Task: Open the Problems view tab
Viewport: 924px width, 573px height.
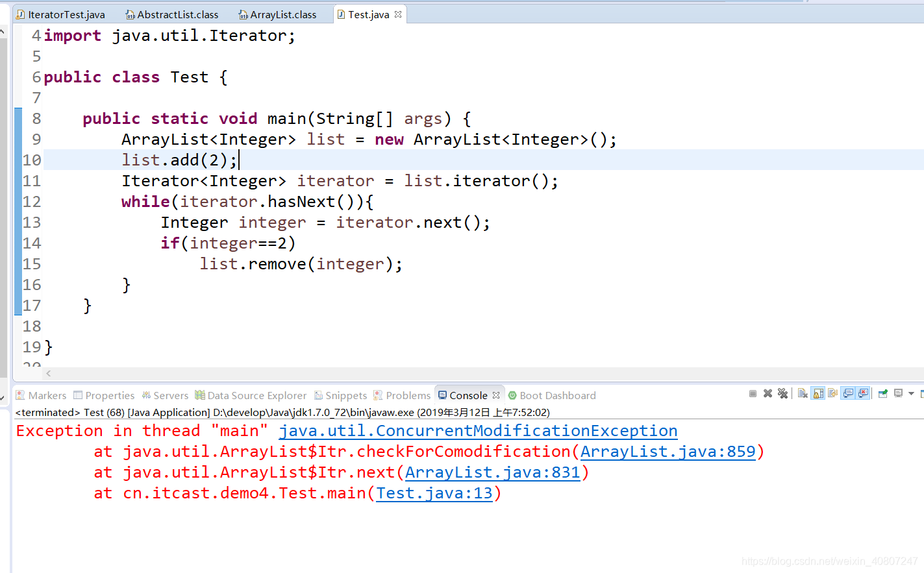Action: tap(402, 395)
